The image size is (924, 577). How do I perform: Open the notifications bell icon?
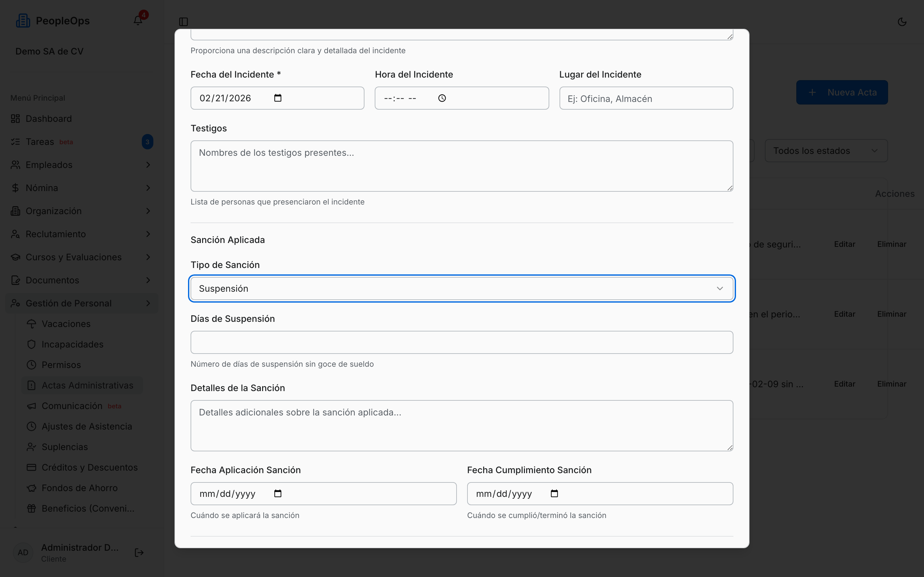[138, 21]
